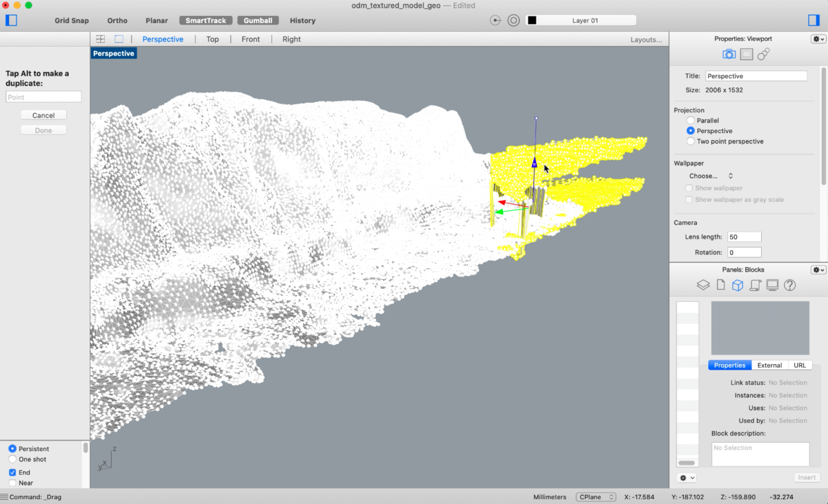Select Parallel projection

pos(691,121)
